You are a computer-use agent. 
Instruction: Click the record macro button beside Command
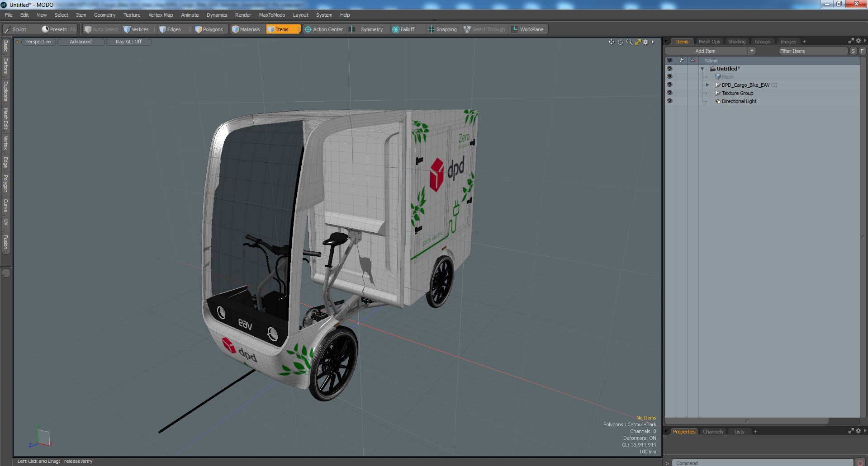[860, 463]
